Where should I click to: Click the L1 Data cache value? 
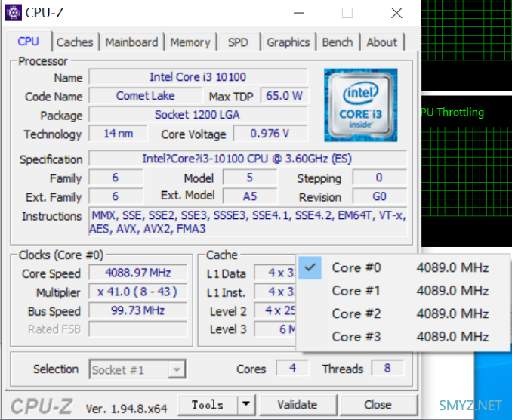(x=275, y=273)
